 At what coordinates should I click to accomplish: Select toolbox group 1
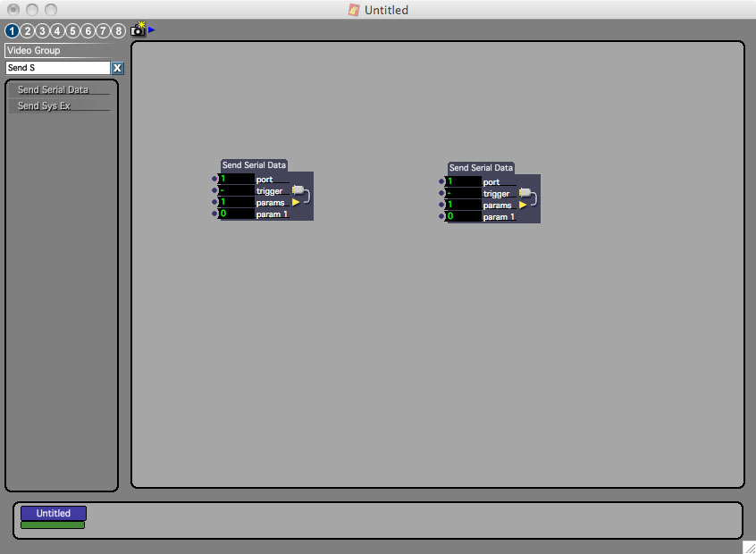(12, 31)
